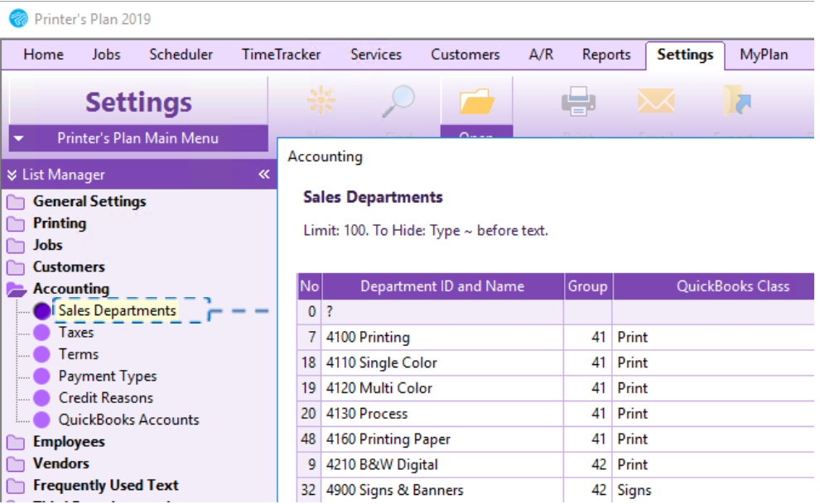820x504 pixels.
Task: Open the Services tab
Action: pos(376,55)
